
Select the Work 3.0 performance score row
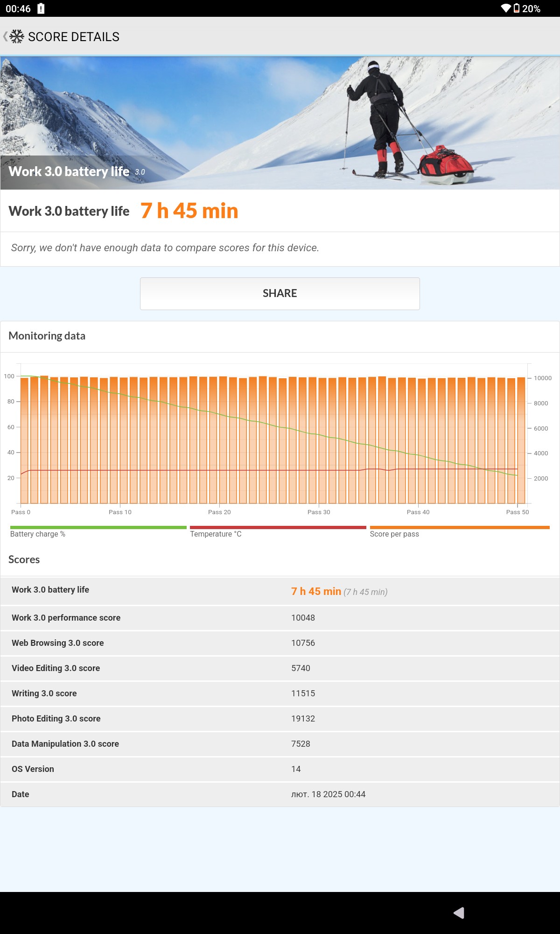pyautogui.click(x=280, y=617)
